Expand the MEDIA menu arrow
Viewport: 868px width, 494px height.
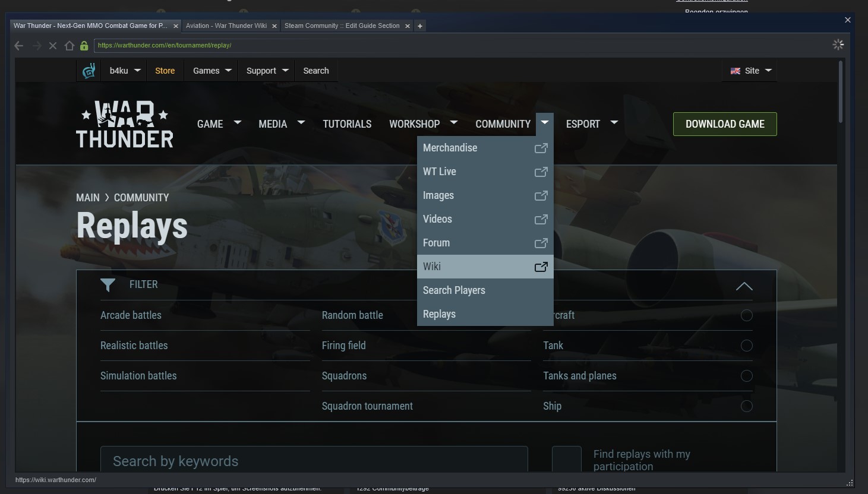pyautogui.click(x=301, y=123)
